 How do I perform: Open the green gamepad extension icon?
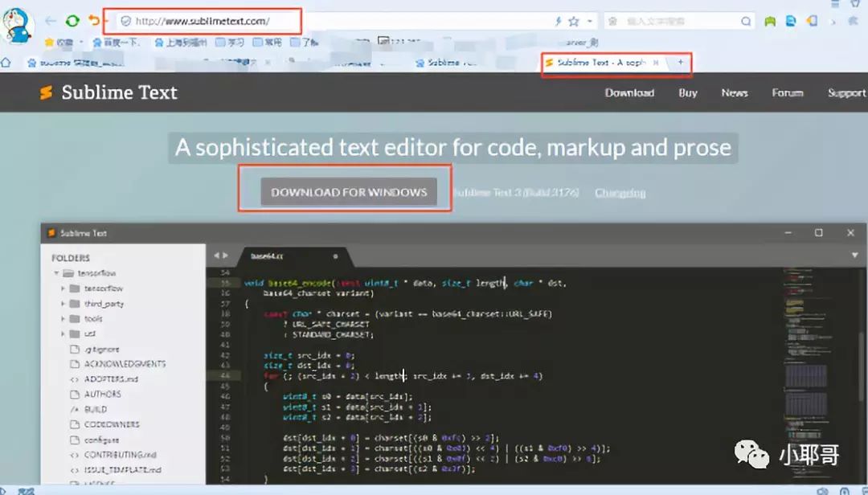[x=770, y=22]
